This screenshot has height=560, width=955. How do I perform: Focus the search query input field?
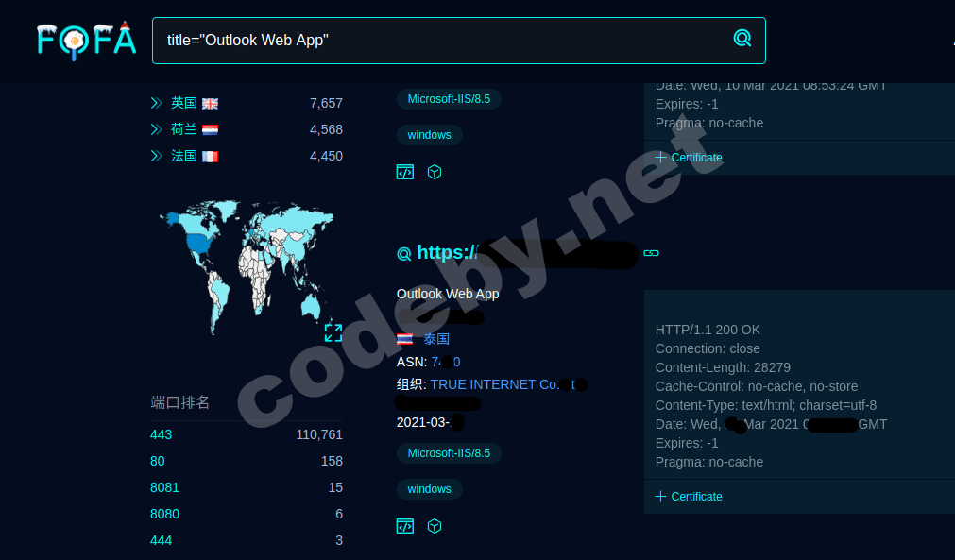(x=459, y=41)
